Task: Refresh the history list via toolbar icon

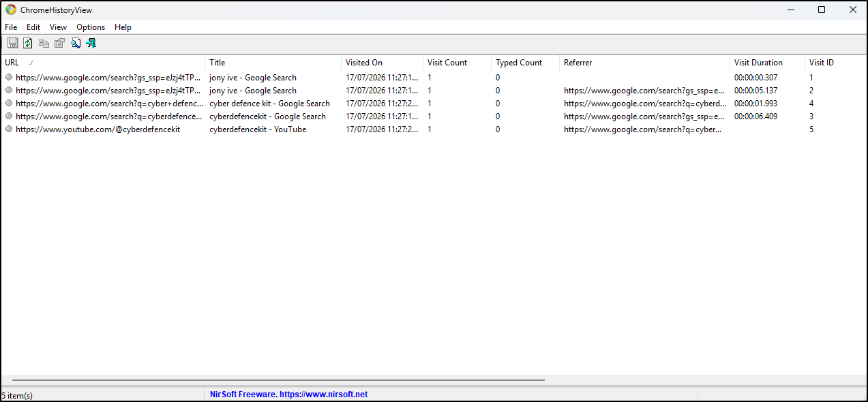Action: (28, 44)
